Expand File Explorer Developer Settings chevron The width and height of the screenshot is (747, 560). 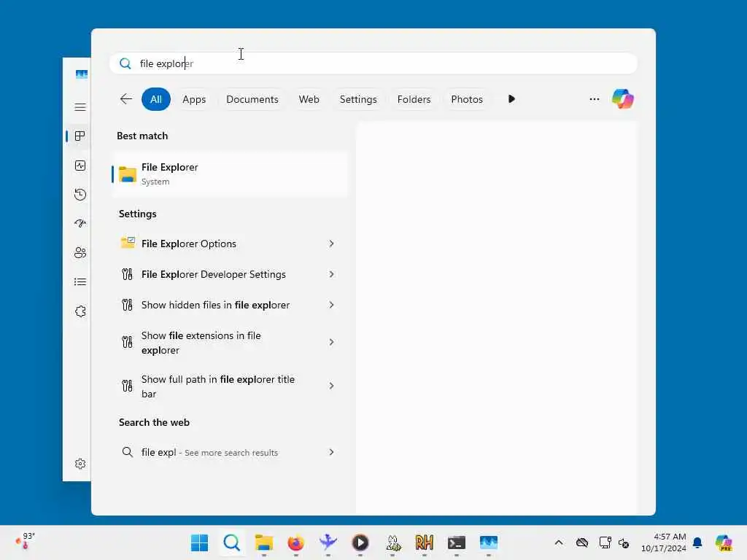(x=331, y=274)
